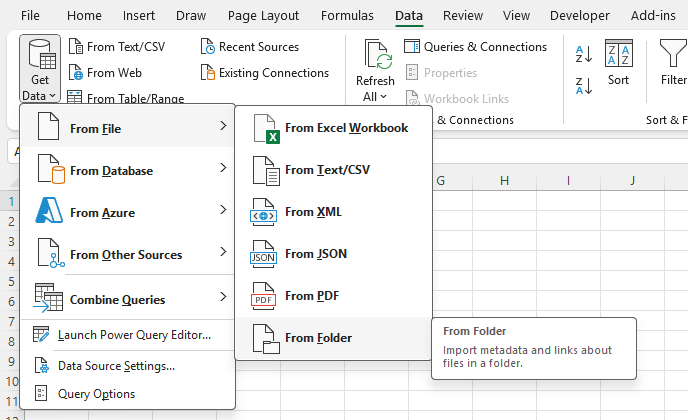Select row 1 header
The height and width of the screenshot is (420, 688).
coord(11,201)
